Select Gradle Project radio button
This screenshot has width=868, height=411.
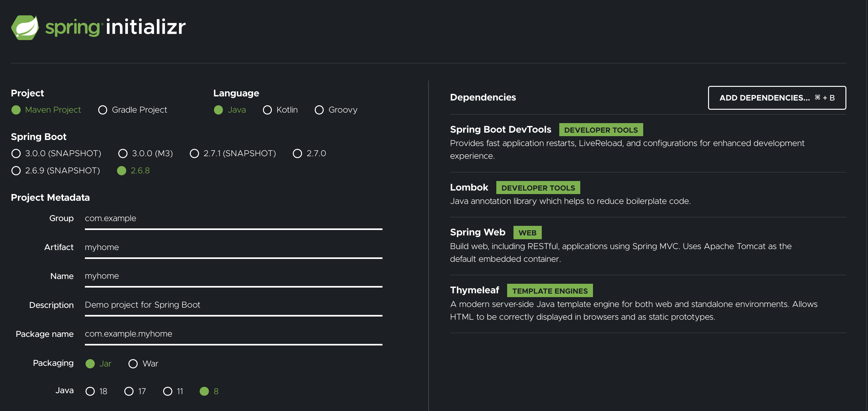click(x=103, y=110)
